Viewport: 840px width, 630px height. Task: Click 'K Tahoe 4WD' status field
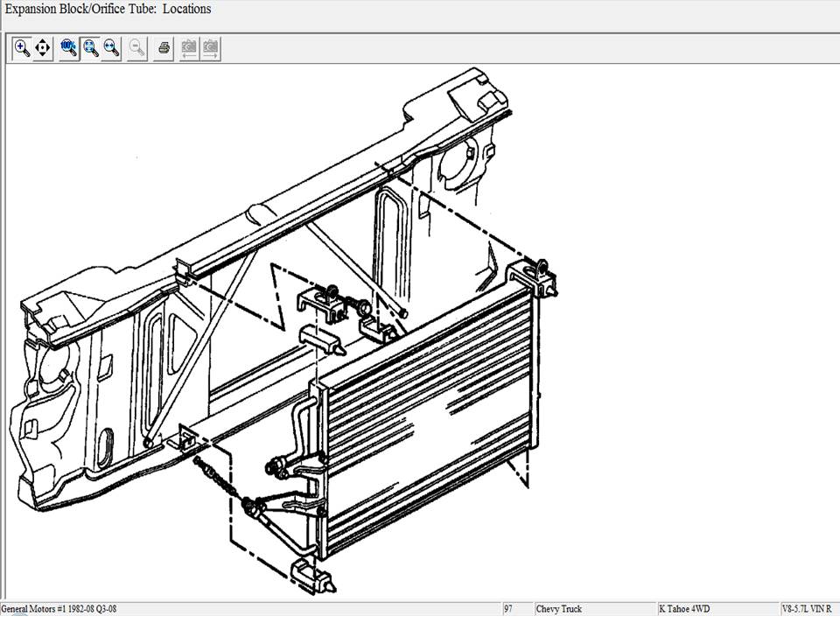tap(684, 609)
